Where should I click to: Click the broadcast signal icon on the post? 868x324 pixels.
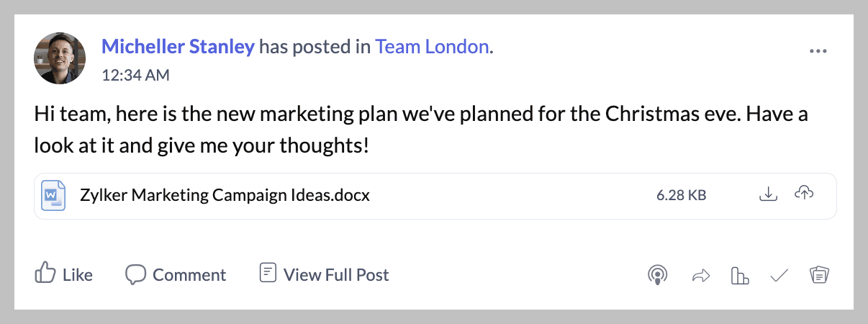pyautogui.click(x=656, y=274)
